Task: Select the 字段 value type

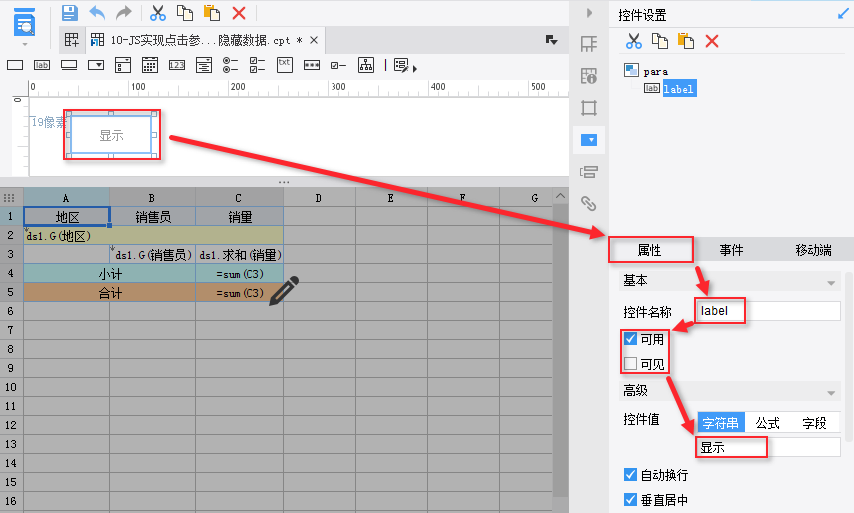Action: (814, 423)
